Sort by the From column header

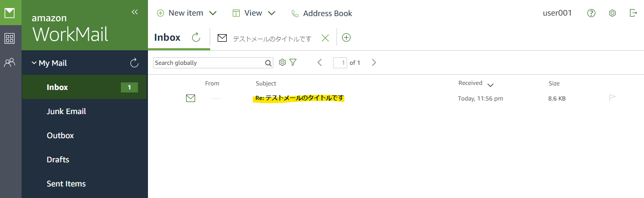point(212,83)
